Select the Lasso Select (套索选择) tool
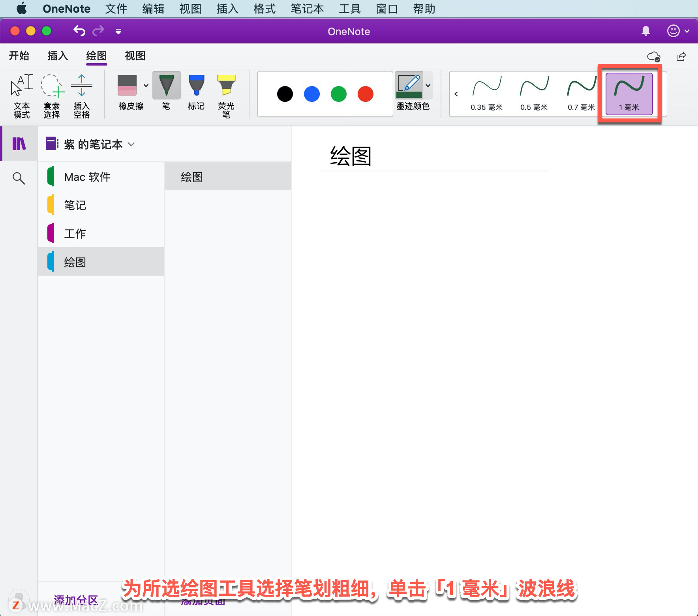Screen dimensions: 698x616 click(52, 96)
